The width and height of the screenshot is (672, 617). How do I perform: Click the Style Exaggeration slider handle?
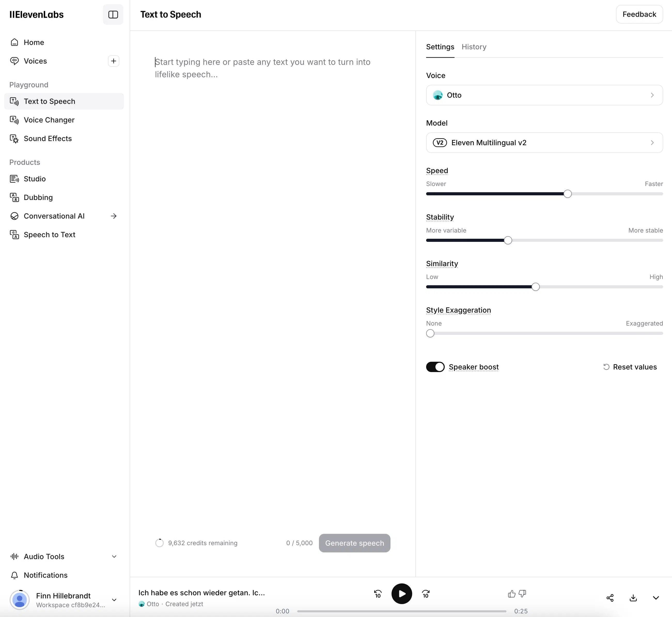click(430, 333)
